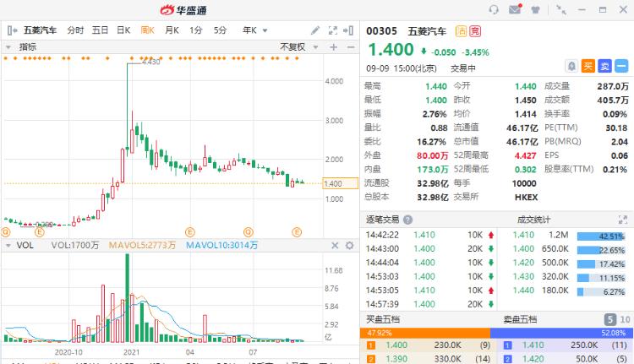The width and height of the screenshot is (634, 364).
Task: Switch to 分时 intraday chart
Action: point(75,30)
